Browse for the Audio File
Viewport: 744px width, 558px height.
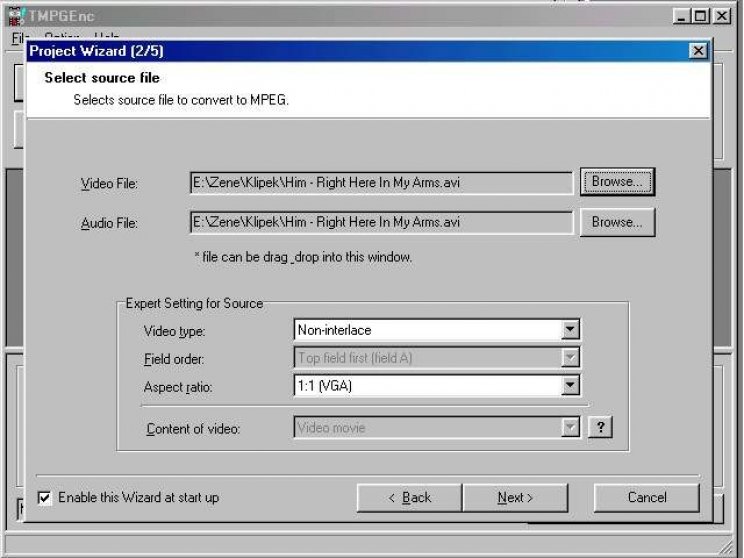[x=617, y=222]
